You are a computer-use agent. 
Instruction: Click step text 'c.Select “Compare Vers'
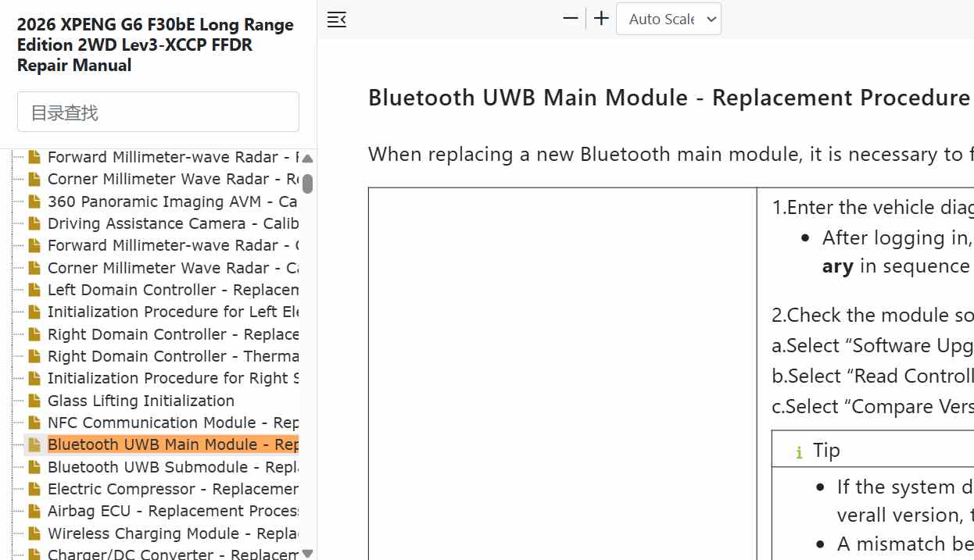(872, 406)
